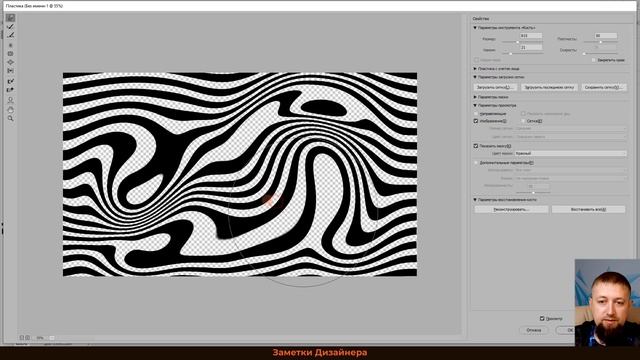
Task: Click the Нажим value field
Action: (531, 48)
